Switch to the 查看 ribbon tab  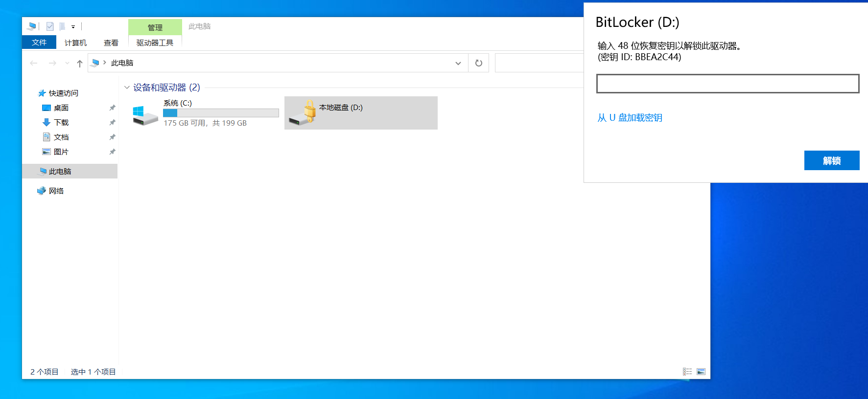point(111,43)
